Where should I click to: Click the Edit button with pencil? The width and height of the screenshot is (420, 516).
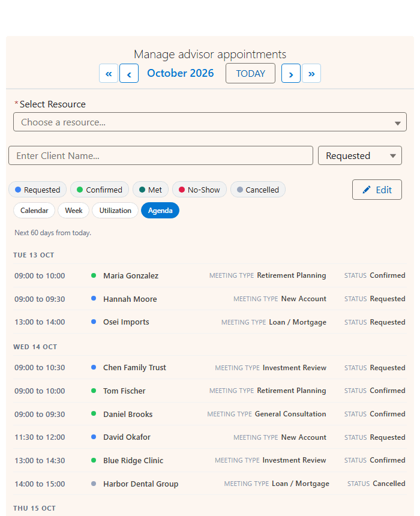[377, 190]
